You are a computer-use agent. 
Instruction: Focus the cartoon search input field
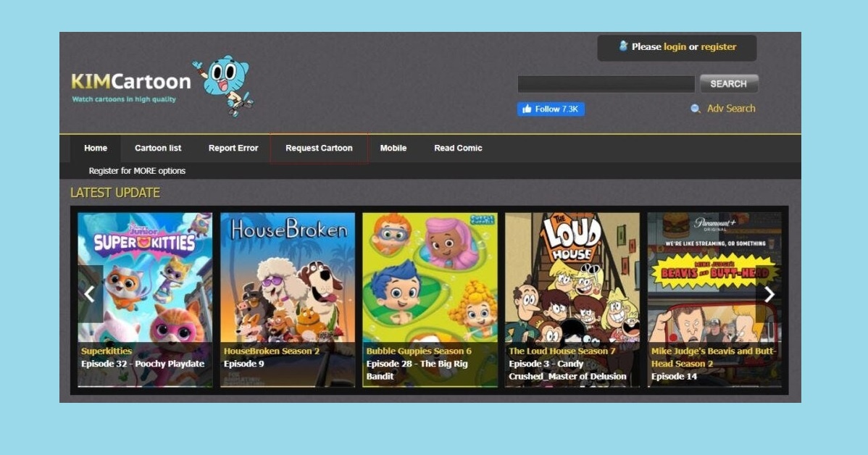[606, 84]
